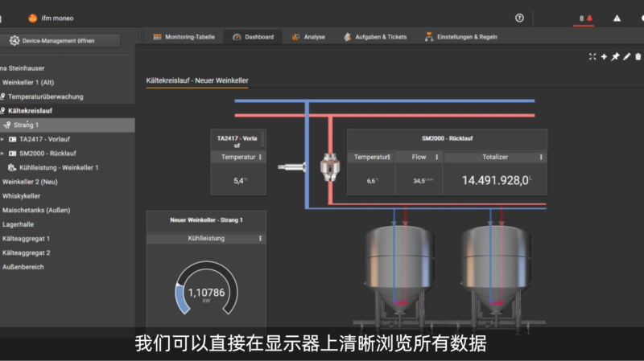Open the notifications bell showing 8
The width and height of the screenshot is (644, 361).
[x=585, y=18]
